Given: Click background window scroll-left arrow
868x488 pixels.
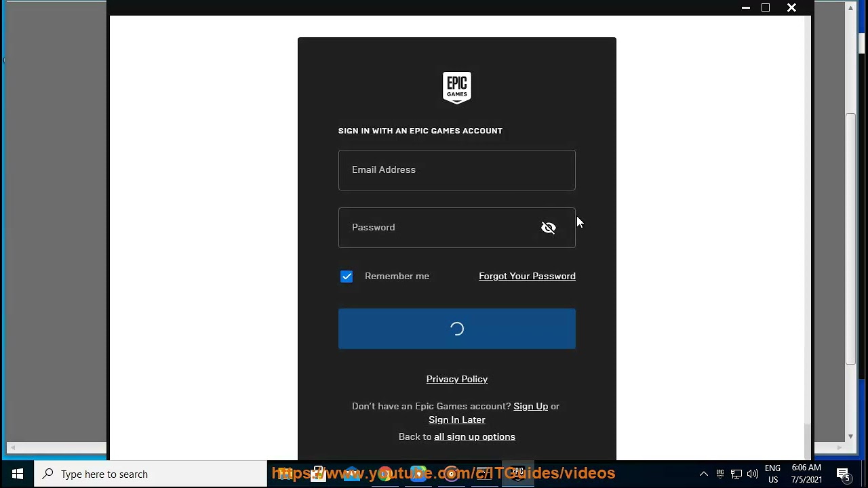Looking at the screenshot, I should 12,447.
